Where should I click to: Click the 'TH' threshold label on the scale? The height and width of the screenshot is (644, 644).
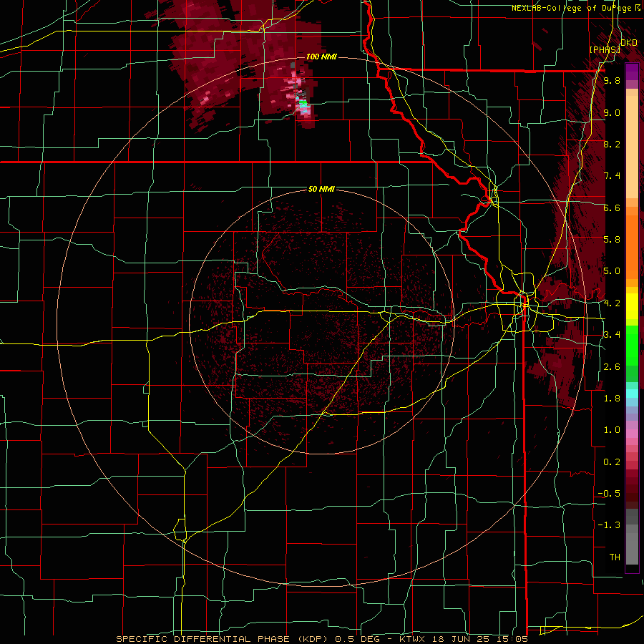(615, 557)
